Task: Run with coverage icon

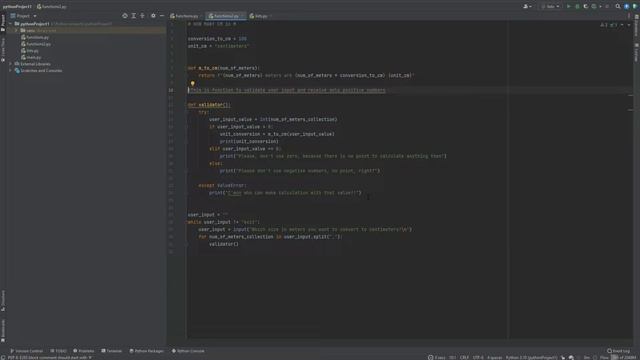Action: tap(586, 7)
